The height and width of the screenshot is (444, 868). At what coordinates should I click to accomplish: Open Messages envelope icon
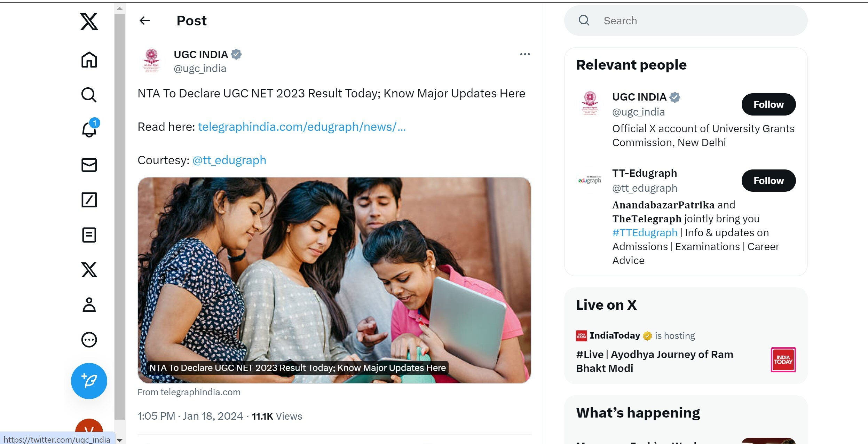coord(89,165)
